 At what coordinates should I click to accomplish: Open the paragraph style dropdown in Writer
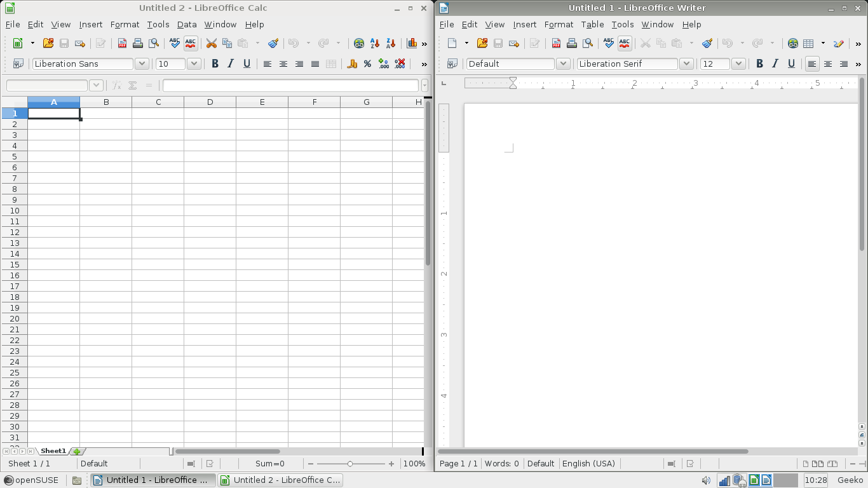pos(563,64)
